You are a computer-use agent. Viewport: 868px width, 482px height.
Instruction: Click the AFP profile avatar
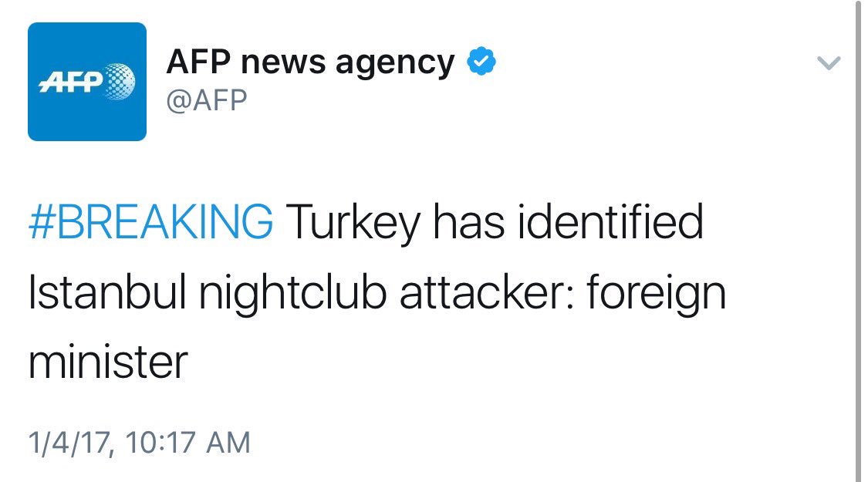coord(87,82)
